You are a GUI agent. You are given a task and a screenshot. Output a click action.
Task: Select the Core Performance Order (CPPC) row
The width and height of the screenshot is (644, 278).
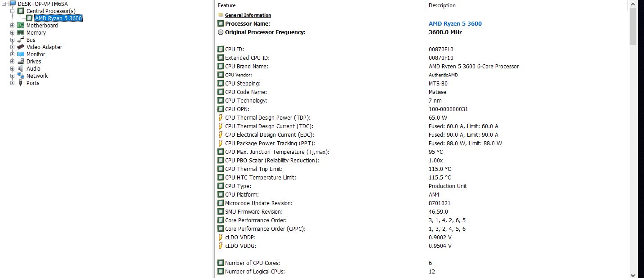tap(422, 229)
